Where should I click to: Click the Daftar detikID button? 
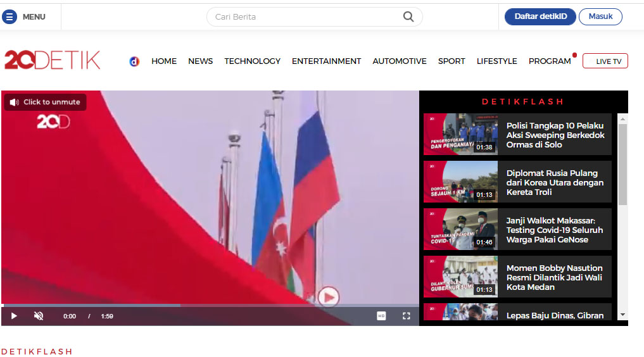click(540, 17)
